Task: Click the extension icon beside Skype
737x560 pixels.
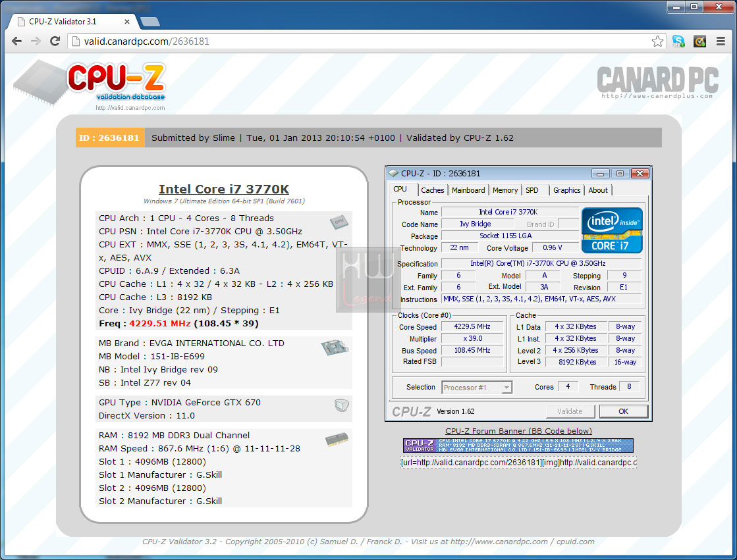Action: click(699, 41)
